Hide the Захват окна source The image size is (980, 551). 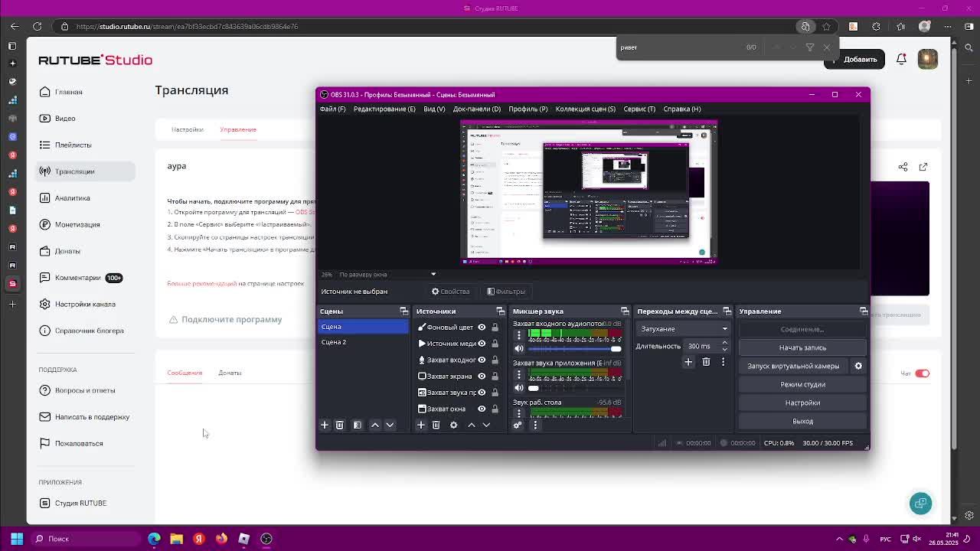[x=482, y=409]
